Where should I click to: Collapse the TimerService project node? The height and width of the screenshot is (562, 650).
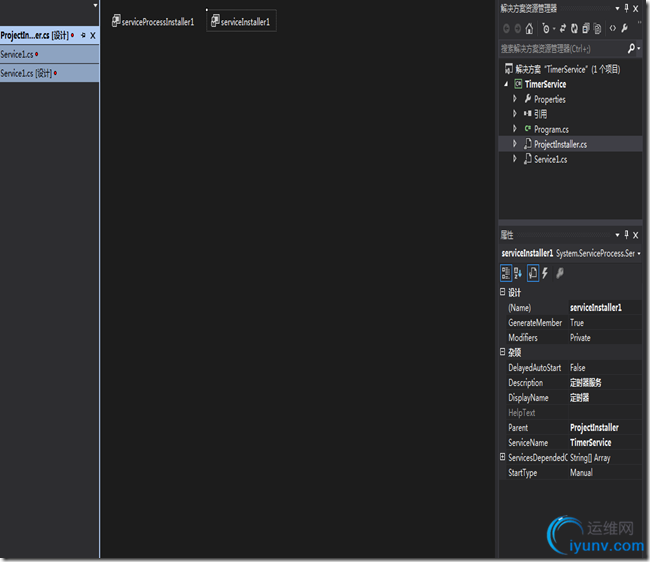tap(507, 84)
